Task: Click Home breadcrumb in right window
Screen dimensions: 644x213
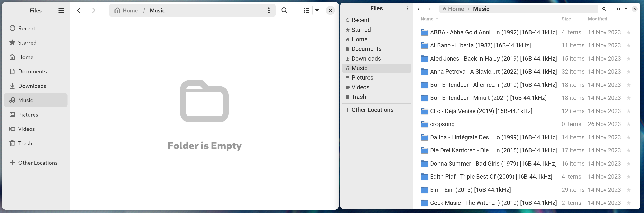Action: point(453,9)
